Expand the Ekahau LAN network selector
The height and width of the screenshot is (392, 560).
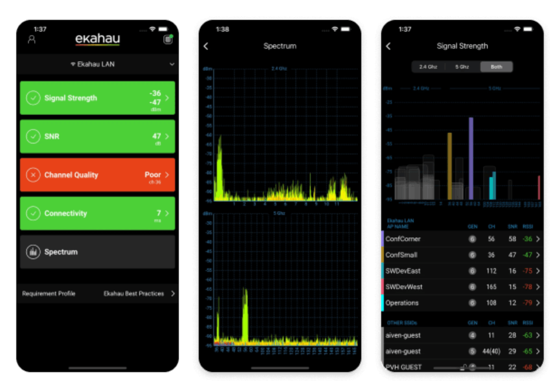pyautogui.click(x=172, y=65)
